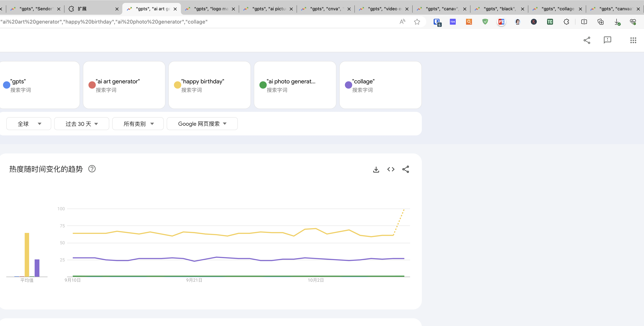
Task: Open the purple TDK extension icon
Action: [x=453, y=22]
